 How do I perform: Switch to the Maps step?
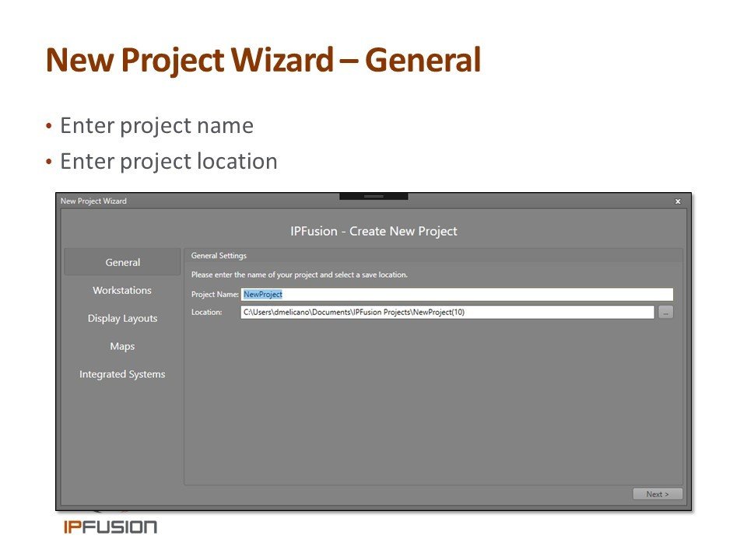point(122,346)
